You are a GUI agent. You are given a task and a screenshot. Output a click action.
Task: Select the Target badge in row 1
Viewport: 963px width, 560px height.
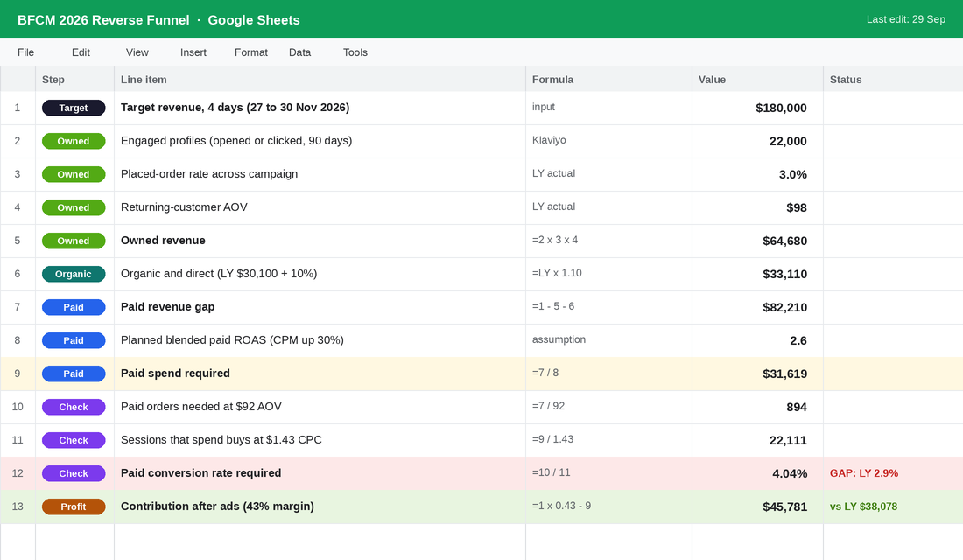pos(74,108)
